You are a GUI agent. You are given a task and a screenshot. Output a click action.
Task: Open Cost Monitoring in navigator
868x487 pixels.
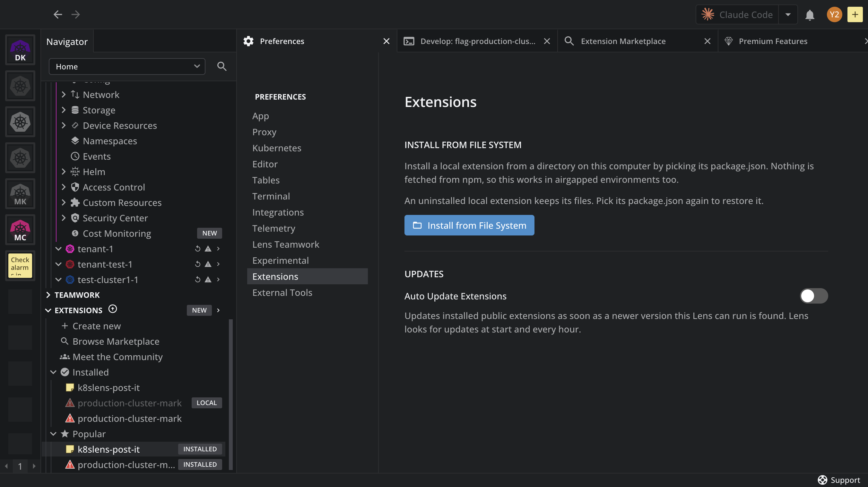[117, 234]
